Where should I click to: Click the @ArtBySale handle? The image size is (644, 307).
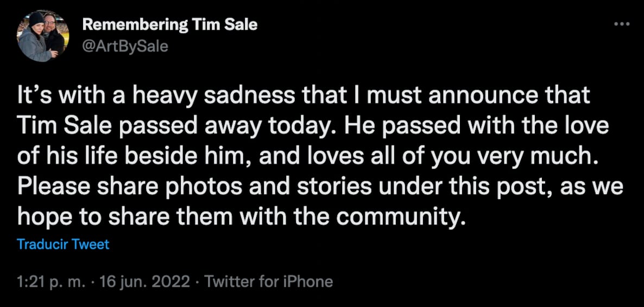coord(125,46)
